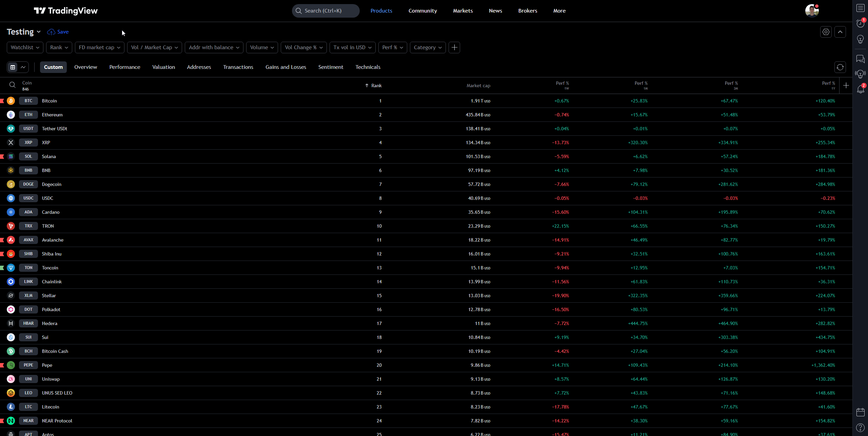Open the Watchlist filter dropdown
868x436 pixels.
(x=25, y=48)
